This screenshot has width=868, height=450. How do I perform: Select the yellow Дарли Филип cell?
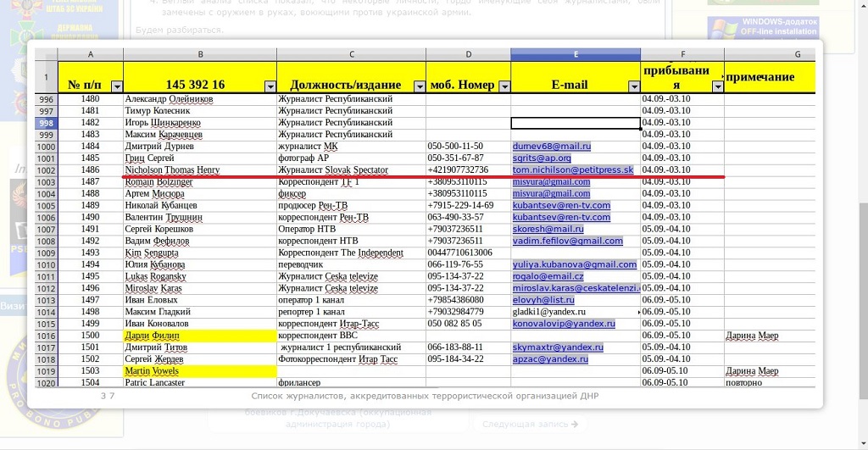pyautogui.click(x=199, y=336)
